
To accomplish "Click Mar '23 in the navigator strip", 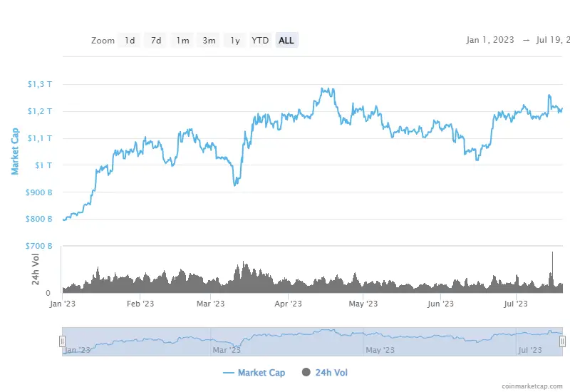I will click(227, 350).
